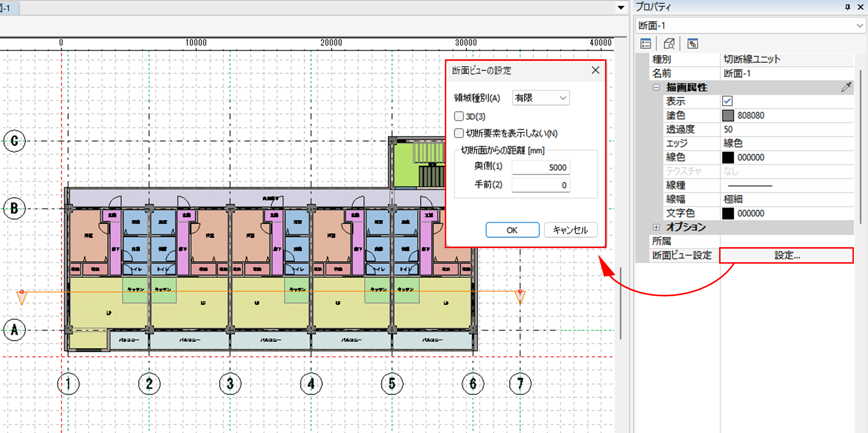Viewport: 868px width, 433px height.
Task: Click the third property panel toolbar icon
Action: 692,44
